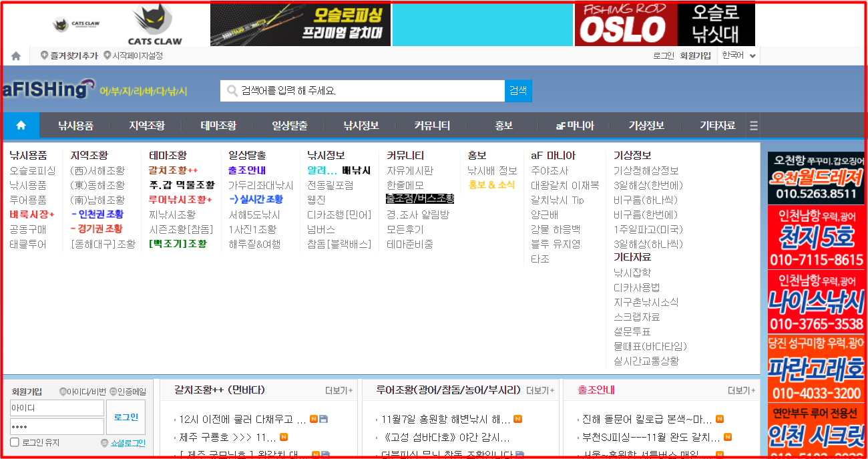Click the gray home icon in top bar
868x459 pixels.
pos(16,56)
